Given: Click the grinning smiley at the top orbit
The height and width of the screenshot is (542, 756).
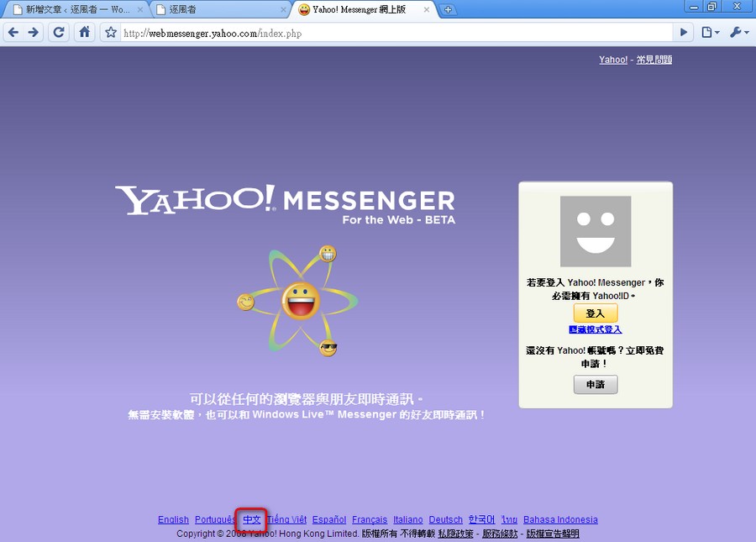Looking at the screenshot, I should (328, 254).
